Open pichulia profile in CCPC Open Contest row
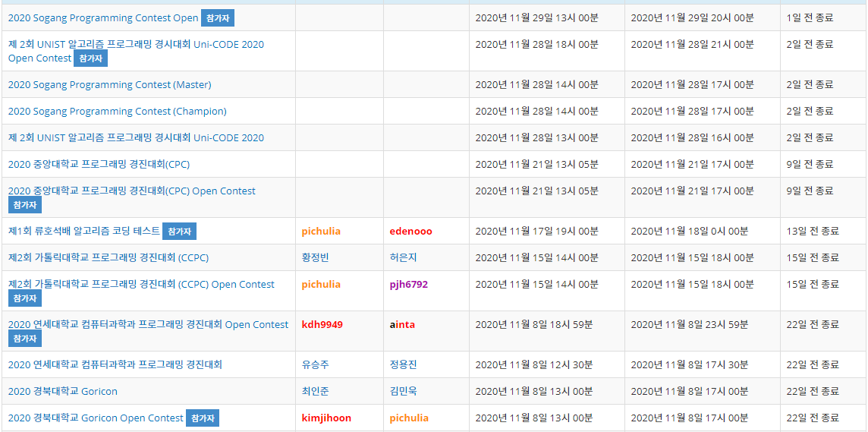 click(321, 285)
